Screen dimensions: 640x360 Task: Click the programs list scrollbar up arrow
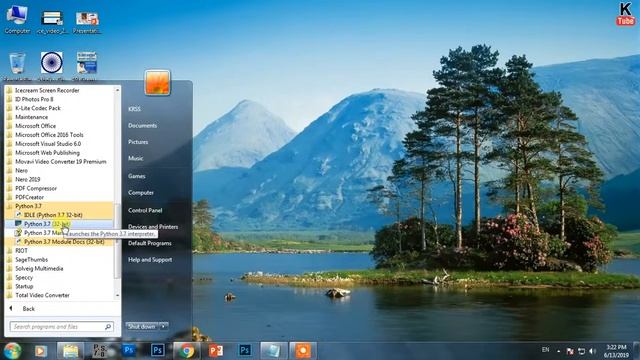click(x=118, y=90)
